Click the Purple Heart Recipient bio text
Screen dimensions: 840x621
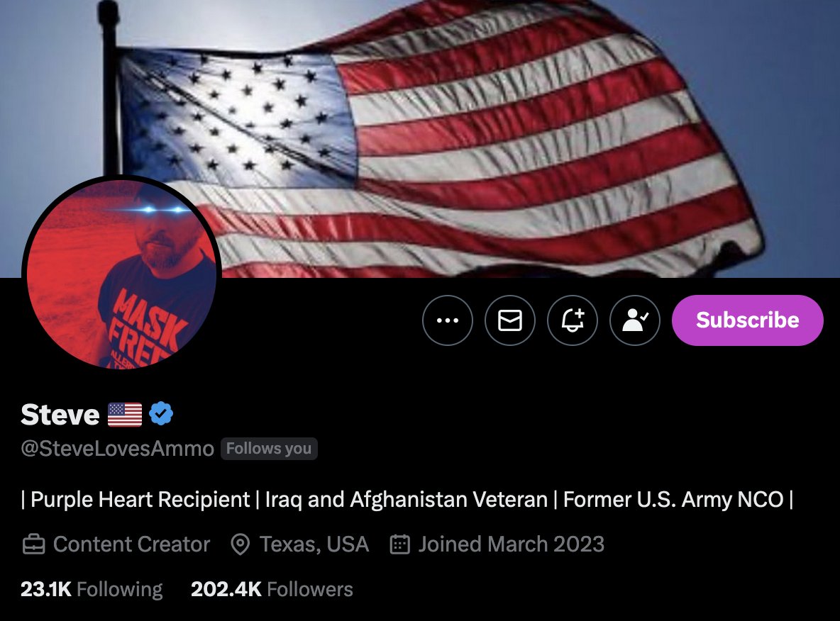pyautogui.click(x=140, y=500)
